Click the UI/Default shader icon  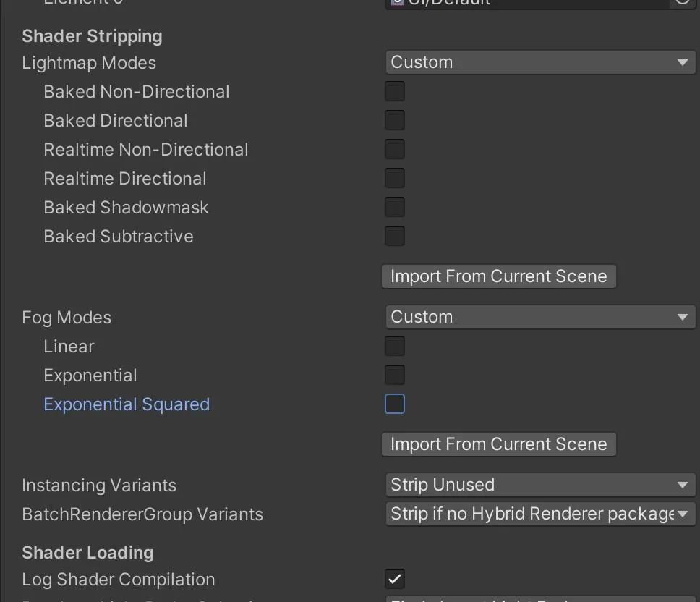coord(397,2)
